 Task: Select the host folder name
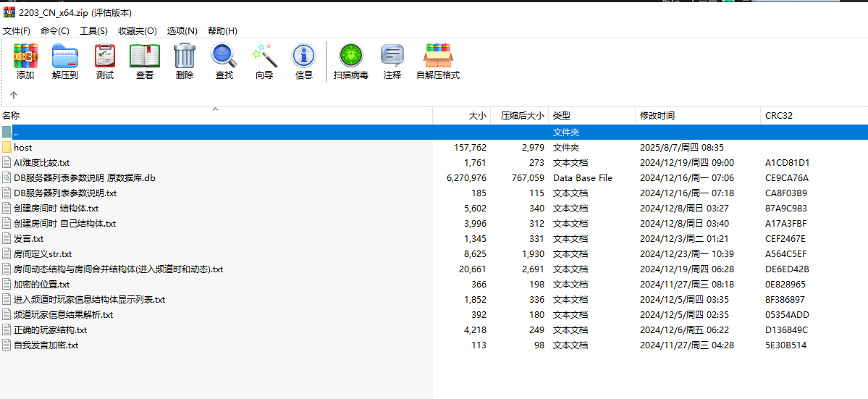click(x=22, y=148)
